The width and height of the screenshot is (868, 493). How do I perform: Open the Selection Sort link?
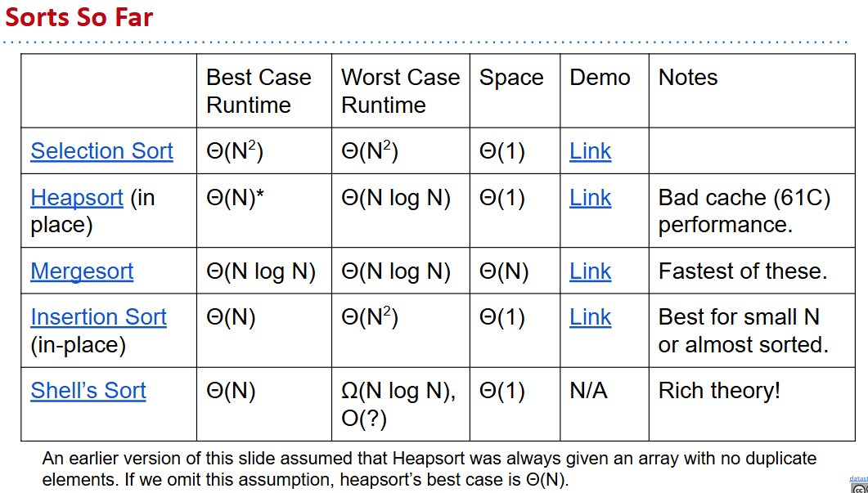(101, 151)
